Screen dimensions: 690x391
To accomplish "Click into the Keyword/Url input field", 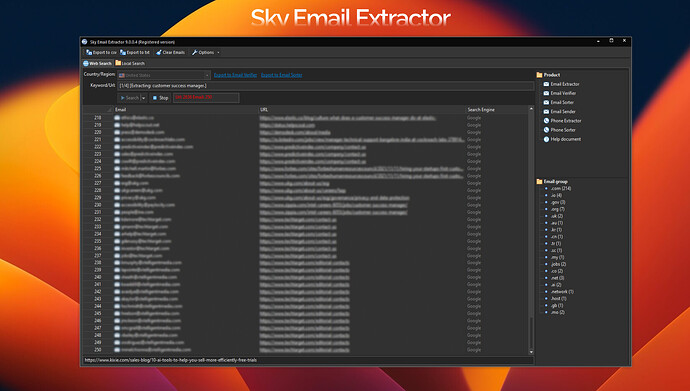I will click(x=326, y=86).
